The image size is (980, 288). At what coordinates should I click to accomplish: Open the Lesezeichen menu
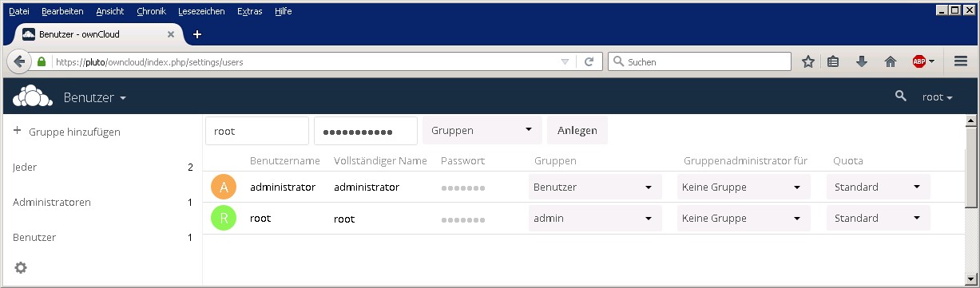click(202, 11)
